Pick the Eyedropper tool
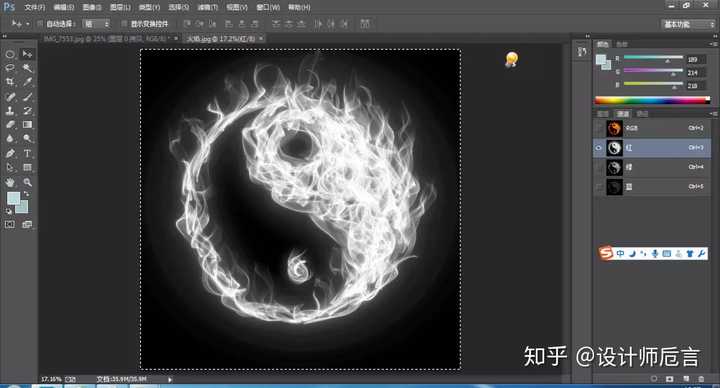Image resolution: width=720 pixels, height=388 pixels. pos(28,82)
